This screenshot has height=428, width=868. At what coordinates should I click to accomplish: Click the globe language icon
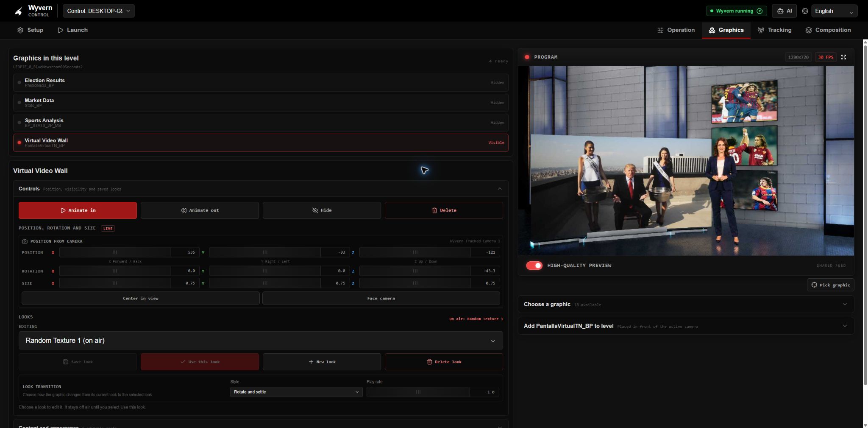pyautogui.click(x=805, y=11)
